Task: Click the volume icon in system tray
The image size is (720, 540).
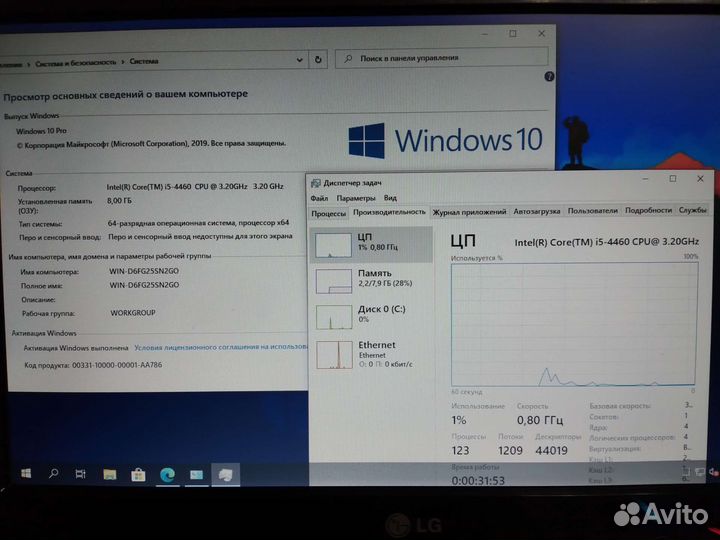Action: (x=713, y=472)
